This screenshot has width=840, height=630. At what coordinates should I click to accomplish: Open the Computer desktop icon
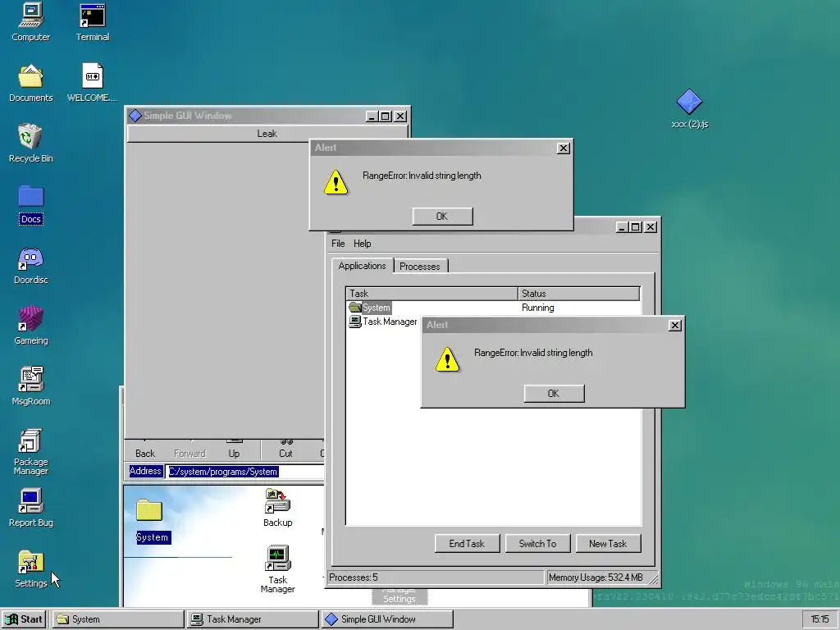click(x=30, y=21)
